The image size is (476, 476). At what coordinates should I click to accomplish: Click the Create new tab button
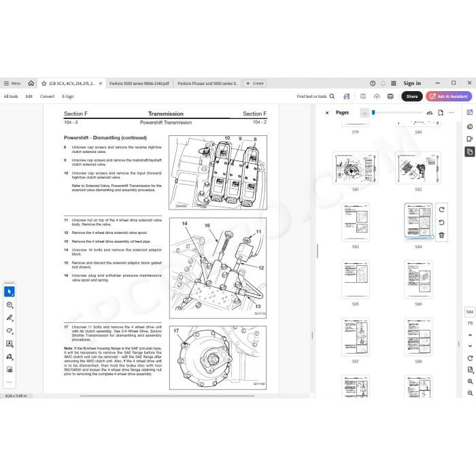(x=254, y=83)
